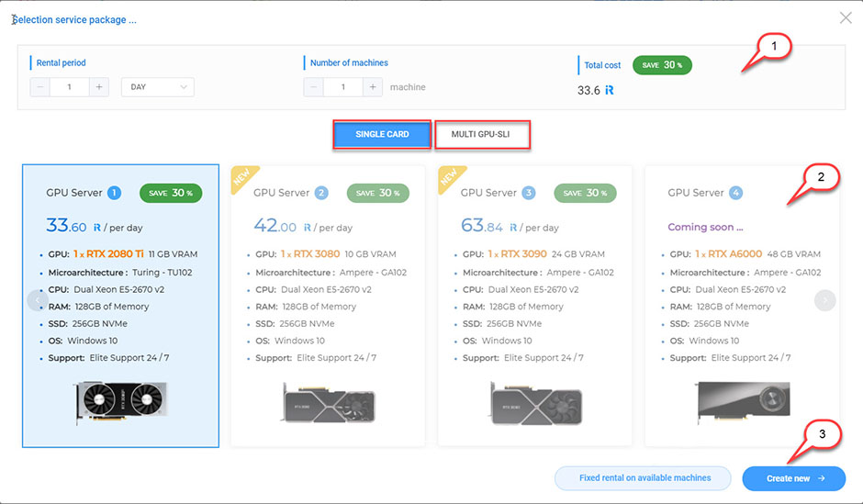Click the Create new button
Viewport: 863px width, 504px height.
point(793,478)
